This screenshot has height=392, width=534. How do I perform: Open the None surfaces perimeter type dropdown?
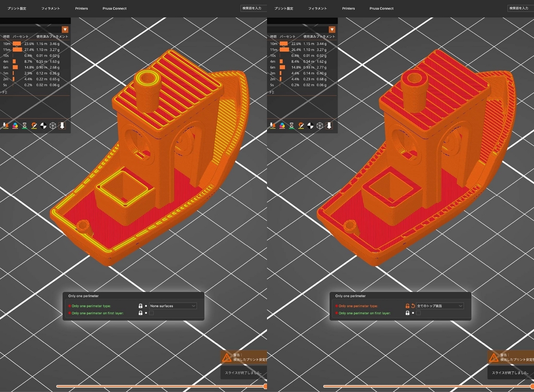pyautogui.click(x=173, y=306)
